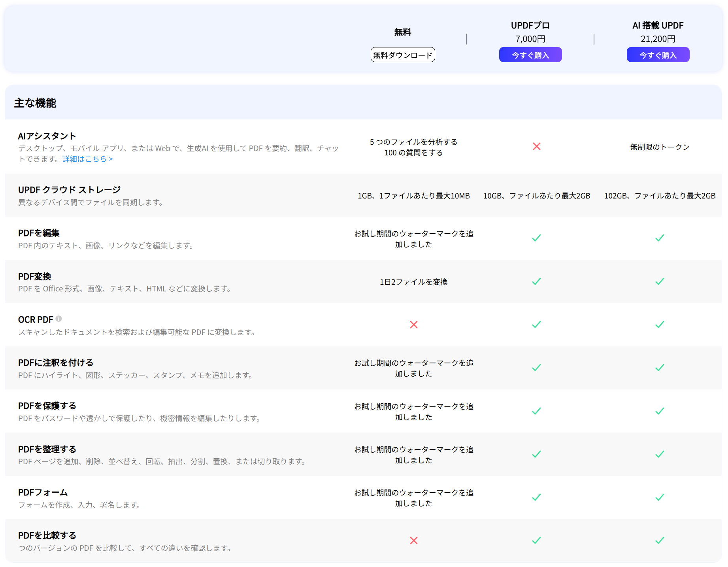The image size is (728, 567).
Task: Click the PDFを保護する feature title
Action: 47,406
